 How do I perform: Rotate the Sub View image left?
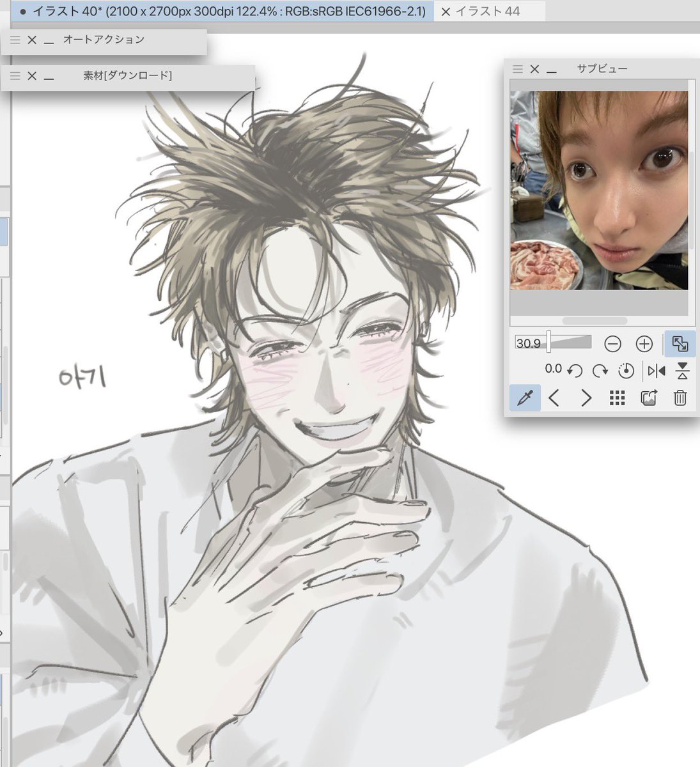pyautogui.click(x=575, y=371)
